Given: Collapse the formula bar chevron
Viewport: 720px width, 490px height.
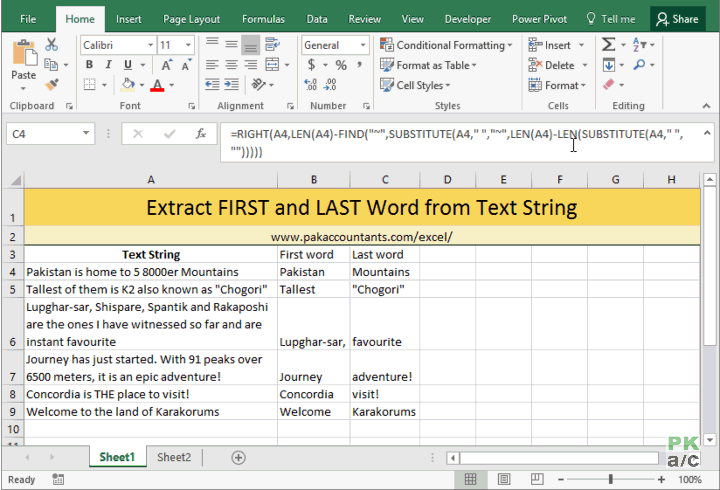Looking at the screenshot, I should [x=707, y=133].
